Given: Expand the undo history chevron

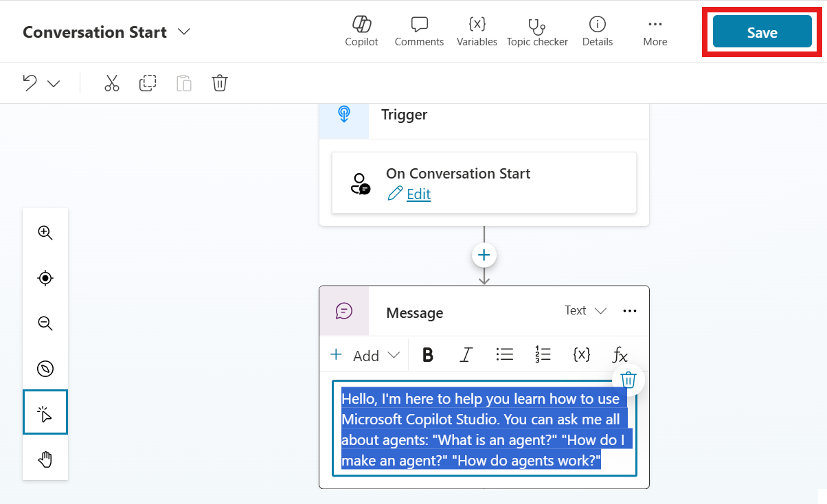Looking at the screenshot, I should [x=54, y=84].
